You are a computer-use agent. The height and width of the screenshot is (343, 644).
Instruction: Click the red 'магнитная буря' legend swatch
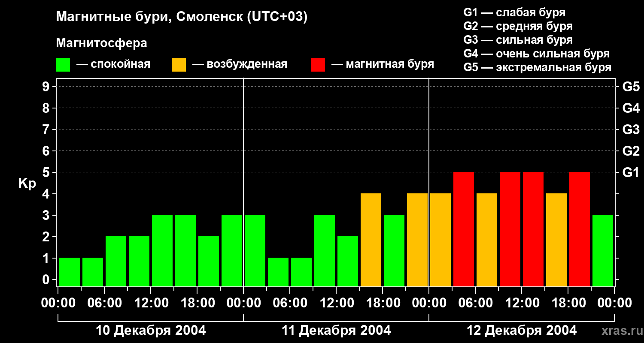(x=318, y=65)
